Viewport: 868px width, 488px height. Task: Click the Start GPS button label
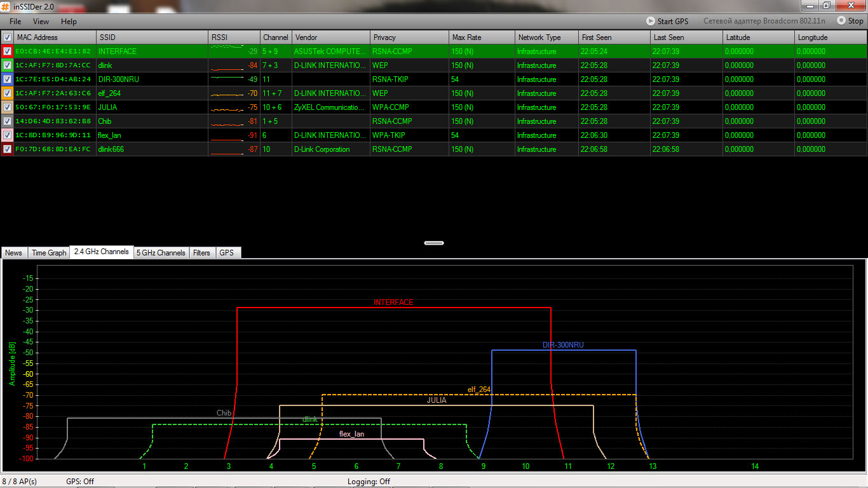(x=673, y=22)
